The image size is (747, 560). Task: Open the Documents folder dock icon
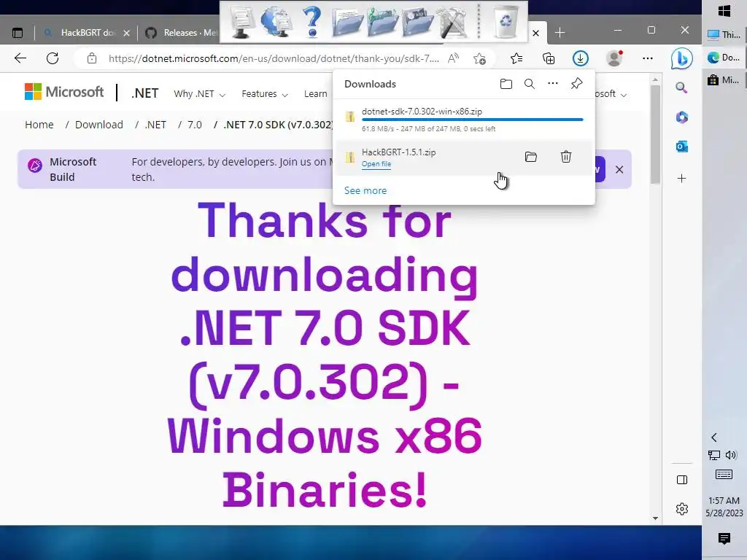pyautogui.click(x=347, y=21)
